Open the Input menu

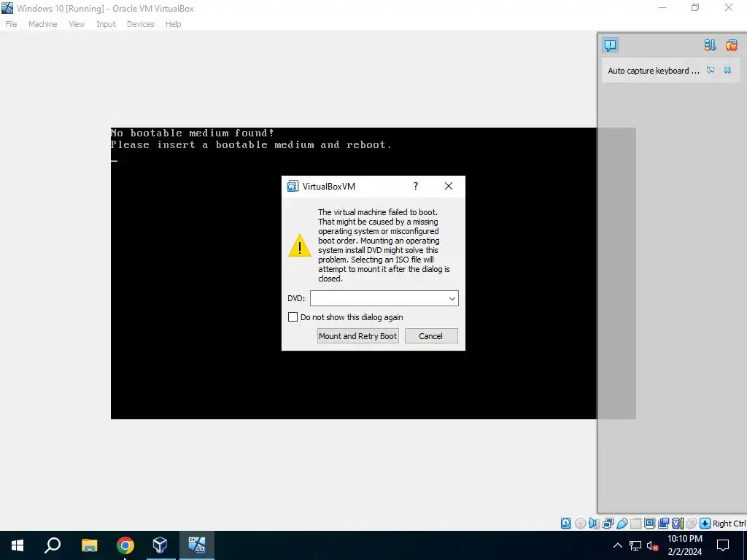(106, 24)
